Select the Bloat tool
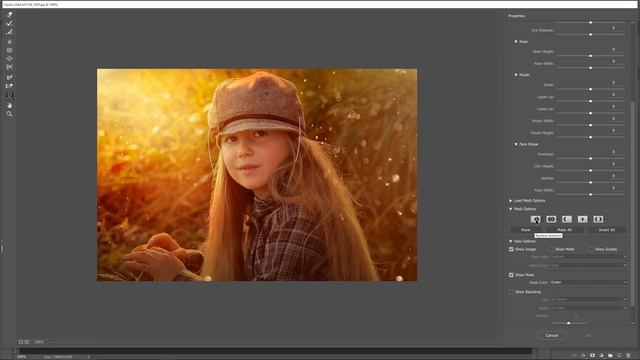The width and height of the screenshot is (640, 360). (x=9, y=59)
